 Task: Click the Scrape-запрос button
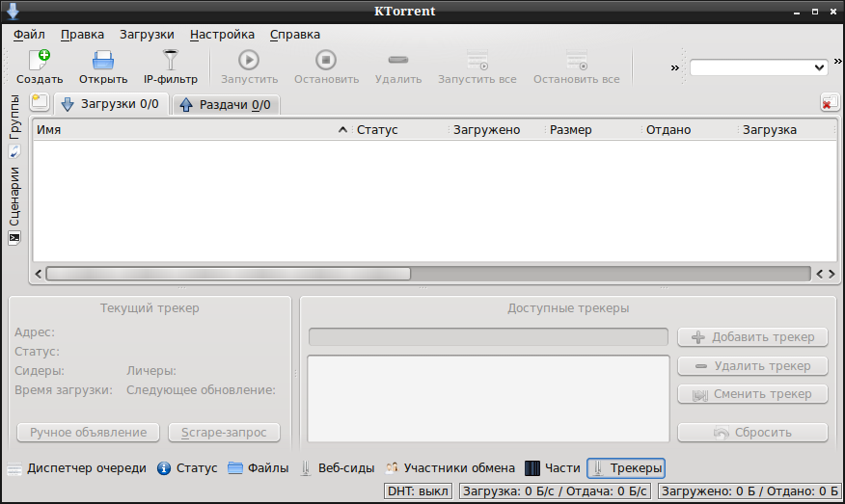pos(224,433)
